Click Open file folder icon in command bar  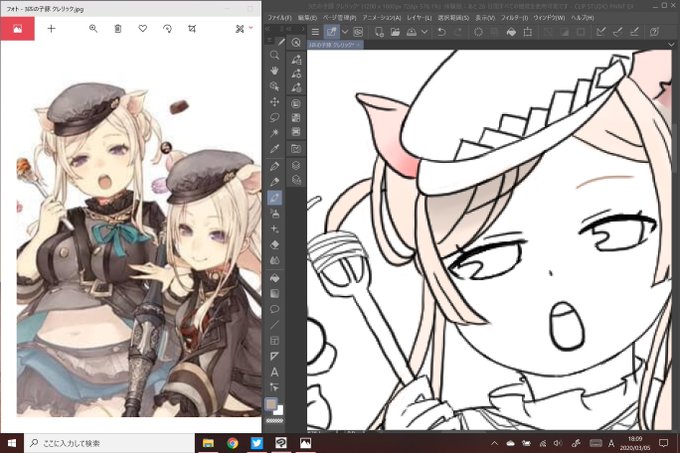coord(395,32)
